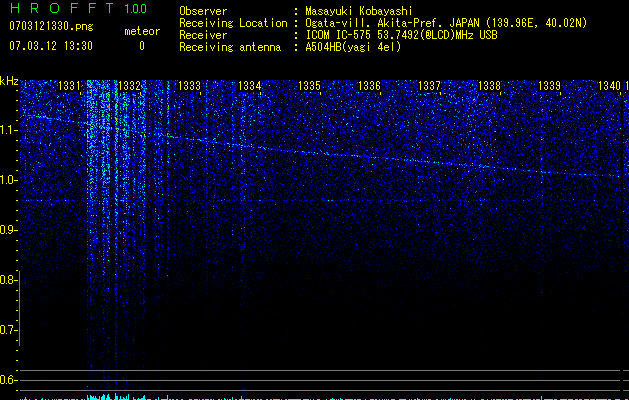
Task: Click the Ogata-vill. Akita-Pref. JAPAN location text
Action: tap(446, 23)
